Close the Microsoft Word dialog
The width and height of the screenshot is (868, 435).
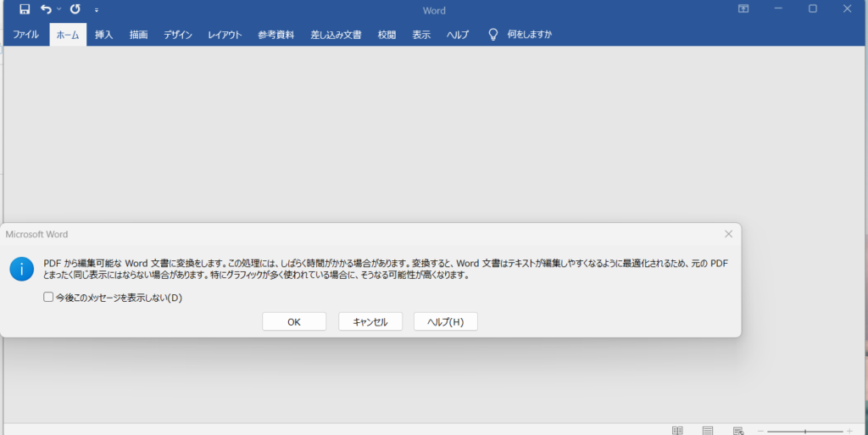click(728, 234)
